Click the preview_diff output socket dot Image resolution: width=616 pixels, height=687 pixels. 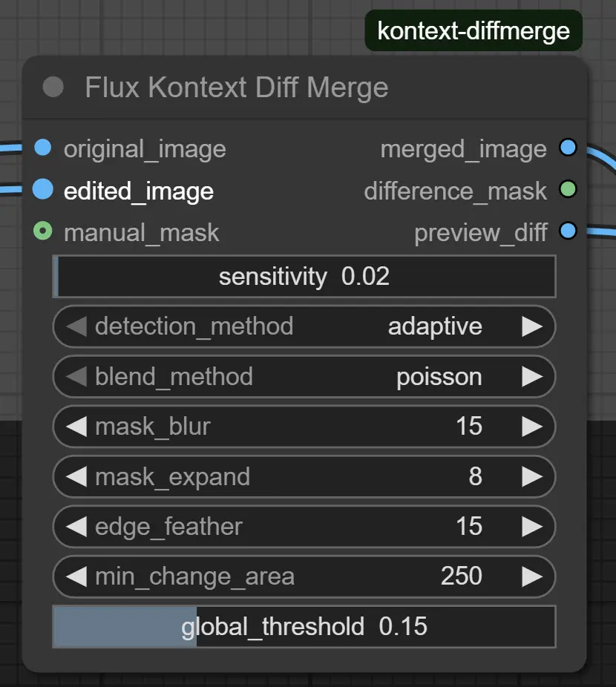pyautogui.click(x=568, y=231)
